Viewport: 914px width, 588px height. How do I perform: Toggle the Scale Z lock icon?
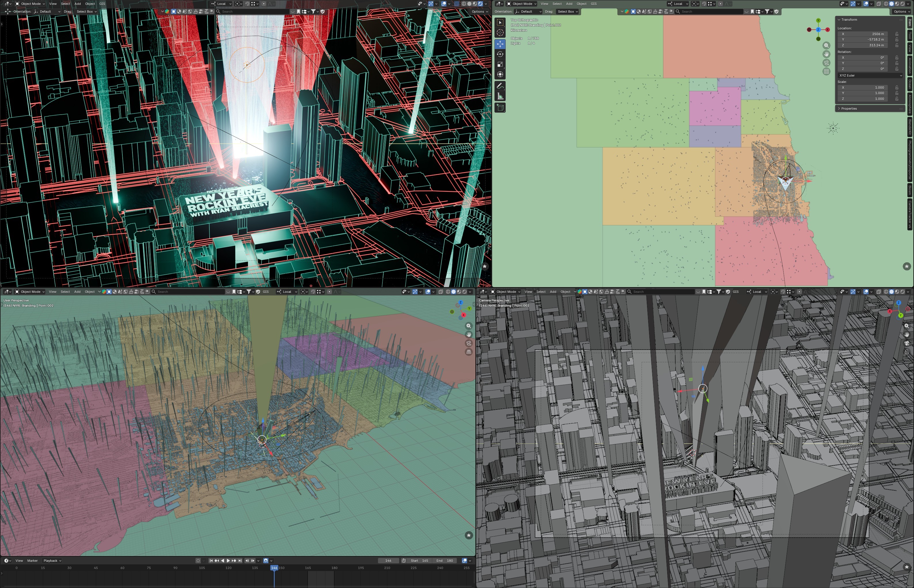click(897, 99)
